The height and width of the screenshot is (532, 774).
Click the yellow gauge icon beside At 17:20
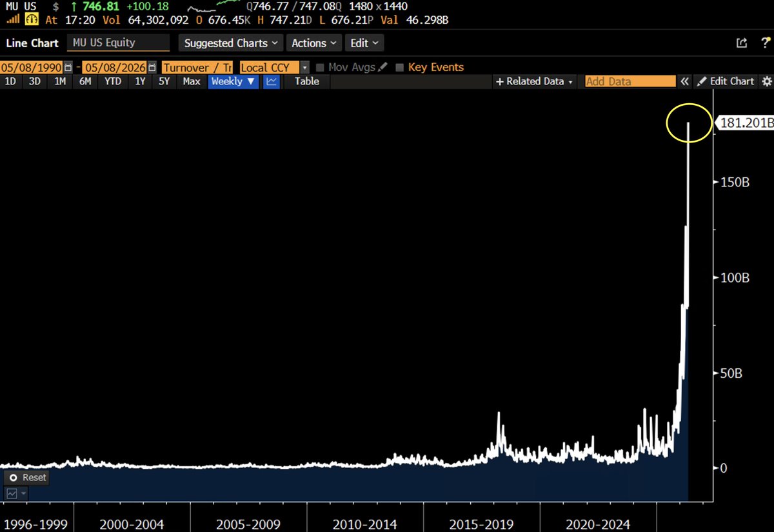pos(30,20)
